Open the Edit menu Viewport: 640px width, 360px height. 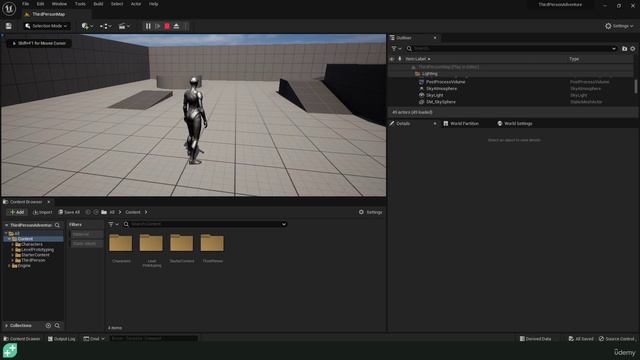[40, 4]
